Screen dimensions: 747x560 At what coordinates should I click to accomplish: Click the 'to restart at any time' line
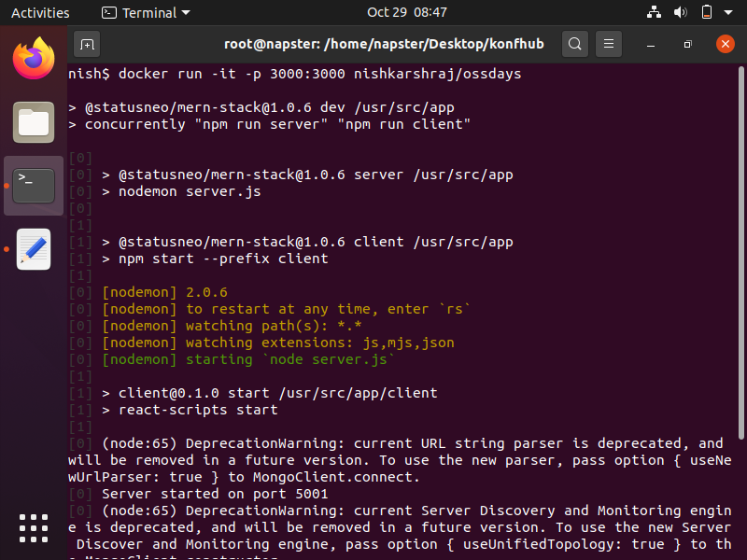coord(287,310)
